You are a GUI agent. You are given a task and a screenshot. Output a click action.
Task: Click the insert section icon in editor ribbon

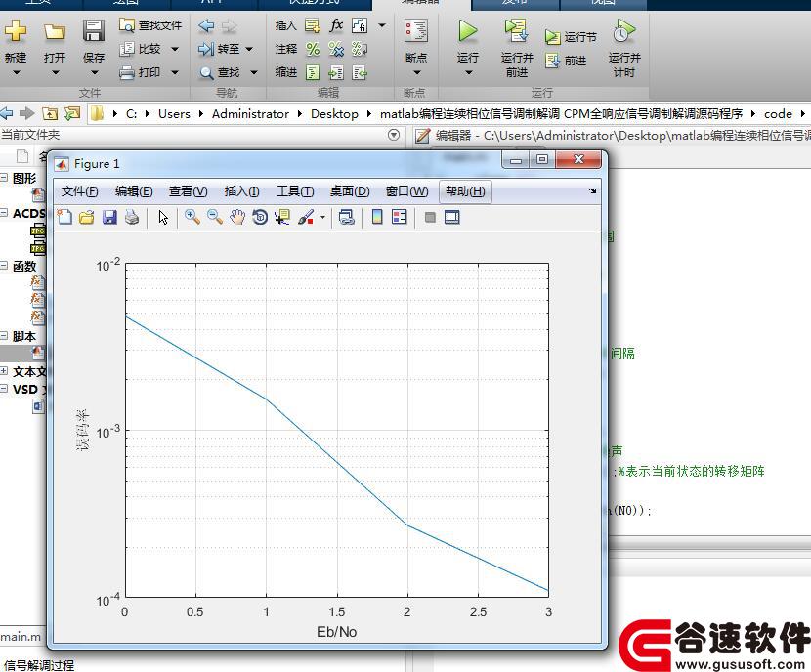click(313, 25)
